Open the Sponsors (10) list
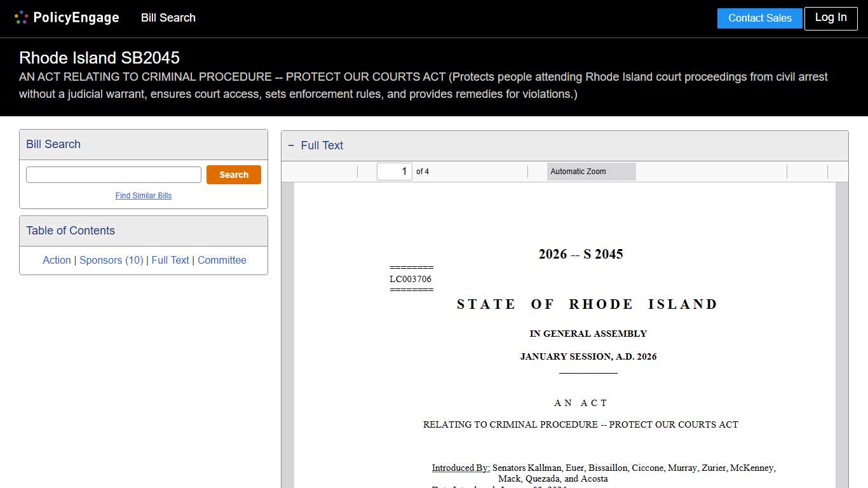 click(x=111, y=260)
